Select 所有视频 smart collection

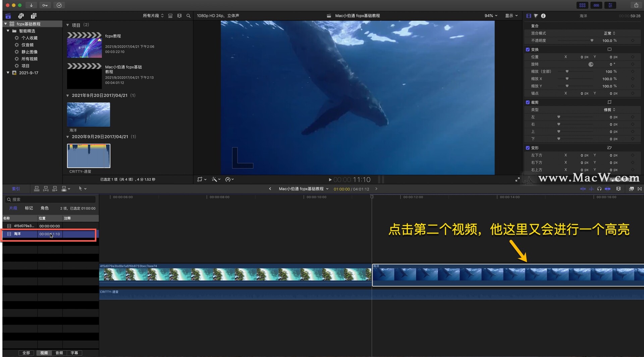[x=30, y=59]
